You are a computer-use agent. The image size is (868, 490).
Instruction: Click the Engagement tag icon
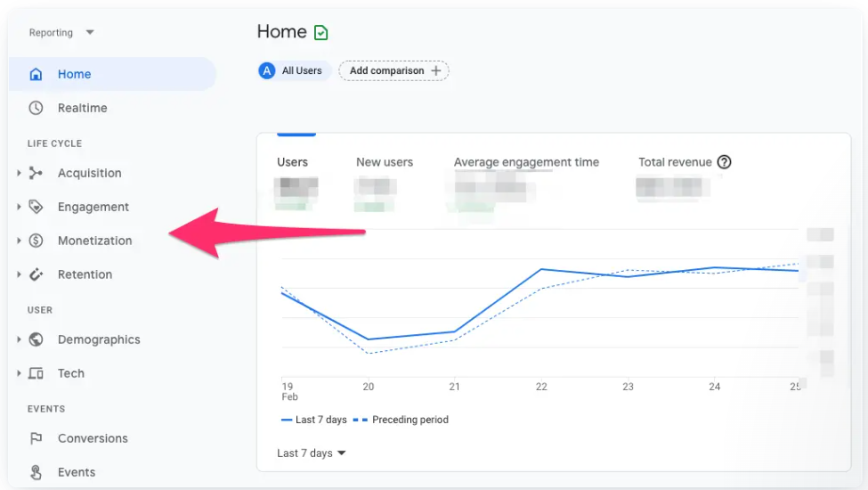[x=36, y=207]
